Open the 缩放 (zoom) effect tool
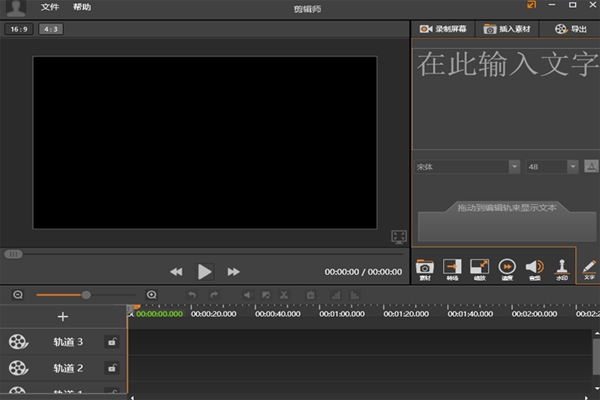600x400 pixels. (x=479, y=268)
